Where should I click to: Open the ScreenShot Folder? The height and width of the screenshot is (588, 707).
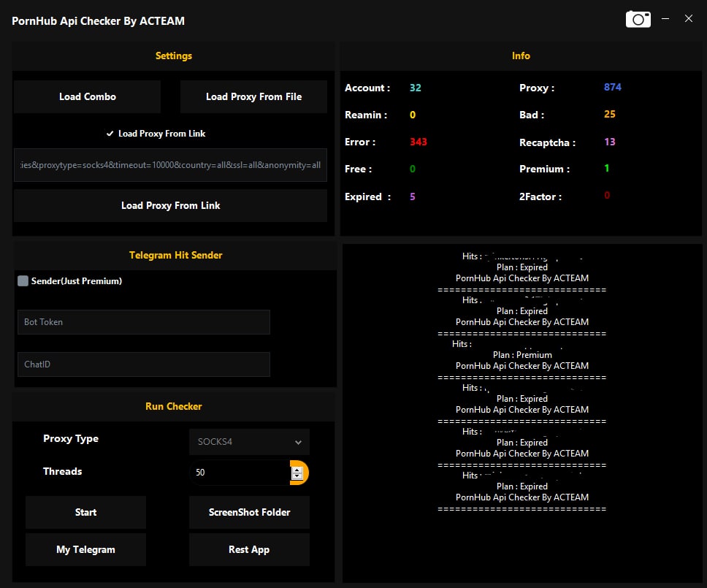pos(249,512)
